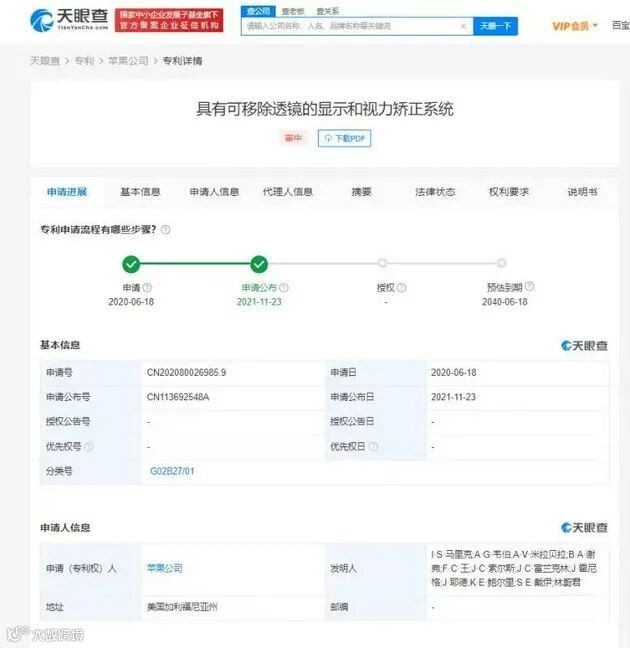Switch to the 申请人信息 tab
The height and width of the screenshot is (648, 630).
(214, 192)
